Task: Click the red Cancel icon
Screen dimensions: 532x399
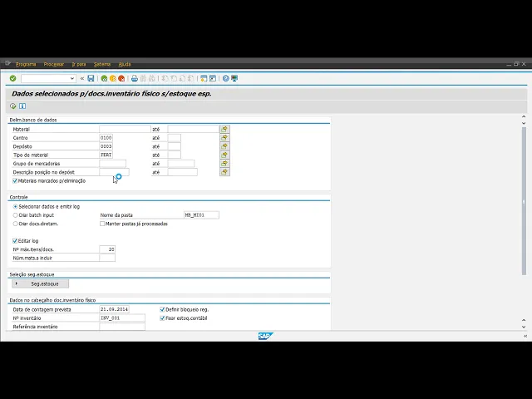Action: (x=121, y=78)
